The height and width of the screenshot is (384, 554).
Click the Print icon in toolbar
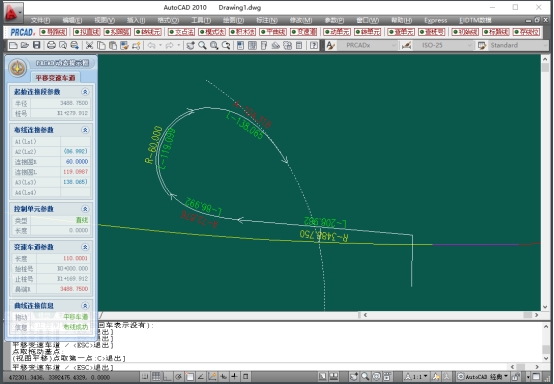pyautogui.click(x=51, y=45)
